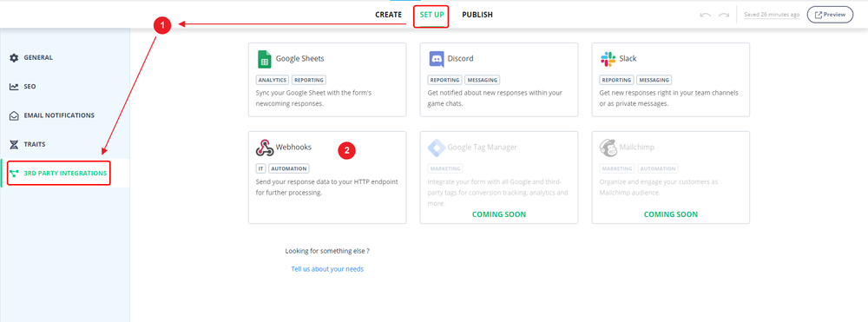This screenshot has width=868, height=322.
Task: Click the Google Sheets sync description text
Action: click(313, 98)
